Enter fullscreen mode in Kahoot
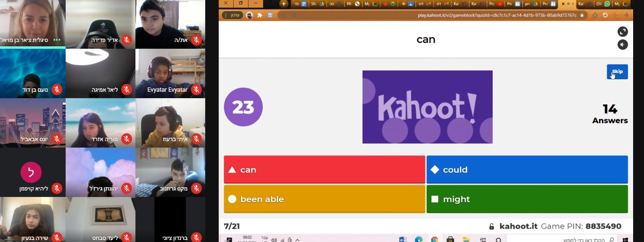The height and width of the screenshot is (242, 644). click(x=623, y=31)
